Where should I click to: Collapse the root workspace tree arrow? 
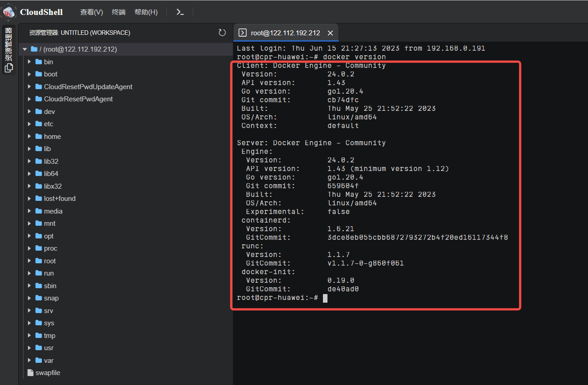[25, 49]
